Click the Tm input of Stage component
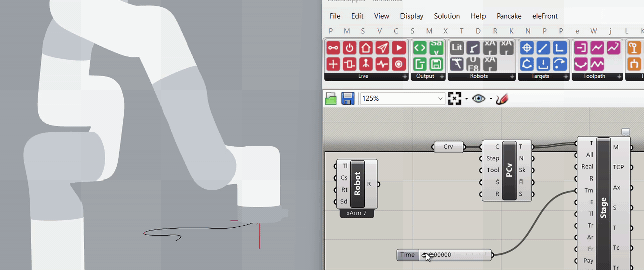644x270 pixels. coord(588,190)
